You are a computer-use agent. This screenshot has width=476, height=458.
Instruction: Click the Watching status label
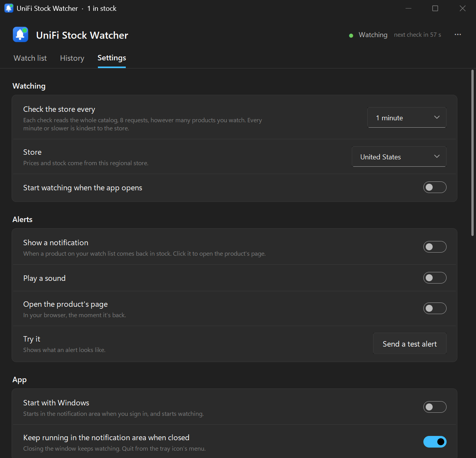point(373,35)
